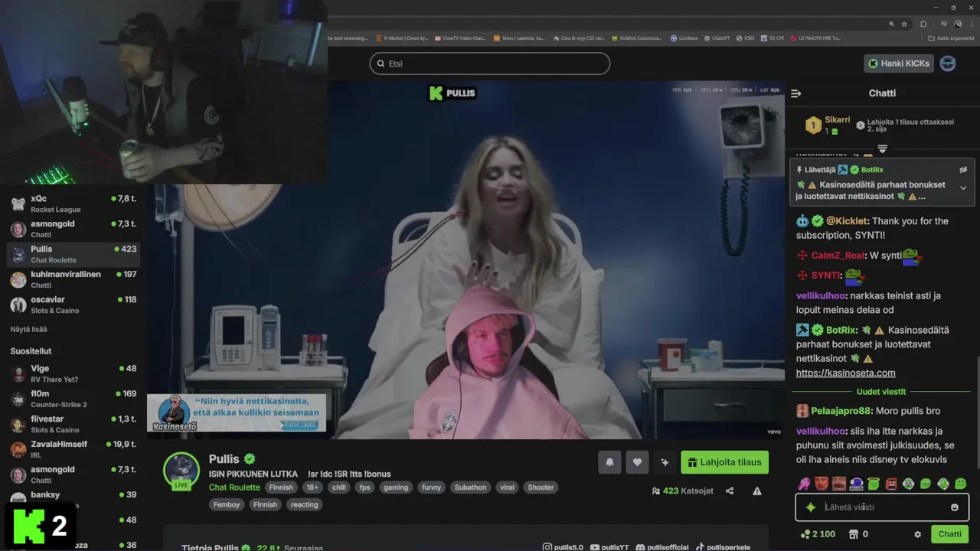Click the Hanki KICKs button
Viewport: 980px width, 551px height.
[899, 64]
